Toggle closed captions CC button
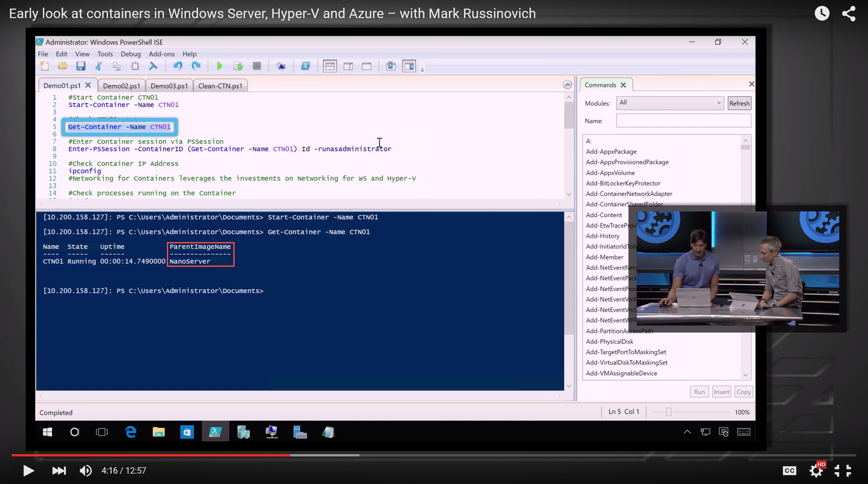The width and height of the screenshot is (868, 484). [789, 471]
